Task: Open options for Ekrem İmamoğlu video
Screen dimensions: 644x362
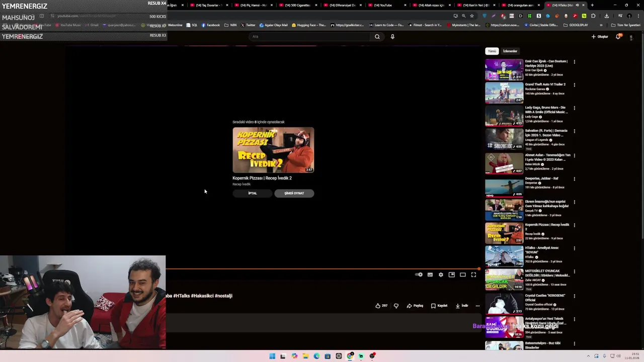Action: [x=574, y=202]
